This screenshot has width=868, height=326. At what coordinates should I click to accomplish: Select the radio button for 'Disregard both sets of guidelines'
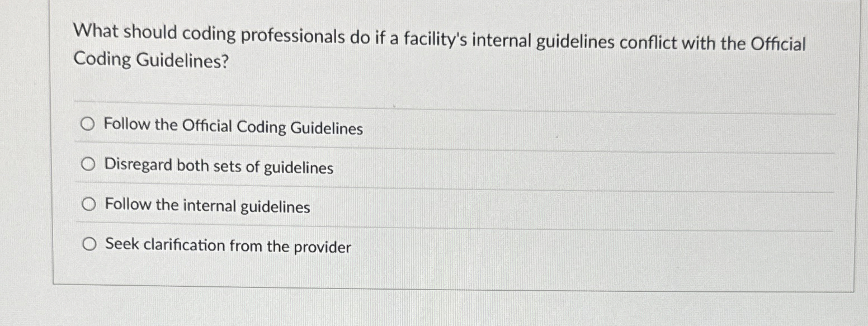(x=88, y=164)
